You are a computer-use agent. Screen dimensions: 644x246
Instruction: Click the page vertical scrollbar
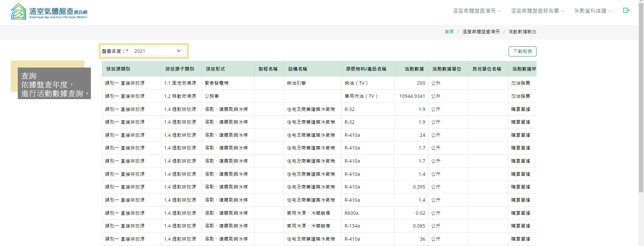pos(641,101)
